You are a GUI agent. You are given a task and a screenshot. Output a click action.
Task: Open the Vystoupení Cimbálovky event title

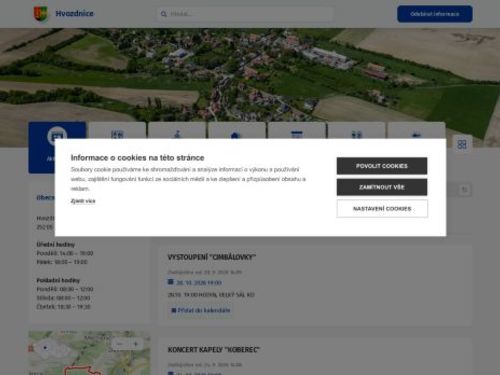(212, 257)
